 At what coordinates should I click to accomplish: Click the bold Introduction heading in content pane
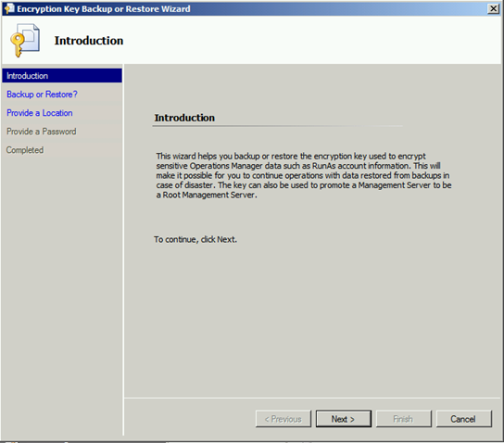pyautogui.click(x=184, y=118)
